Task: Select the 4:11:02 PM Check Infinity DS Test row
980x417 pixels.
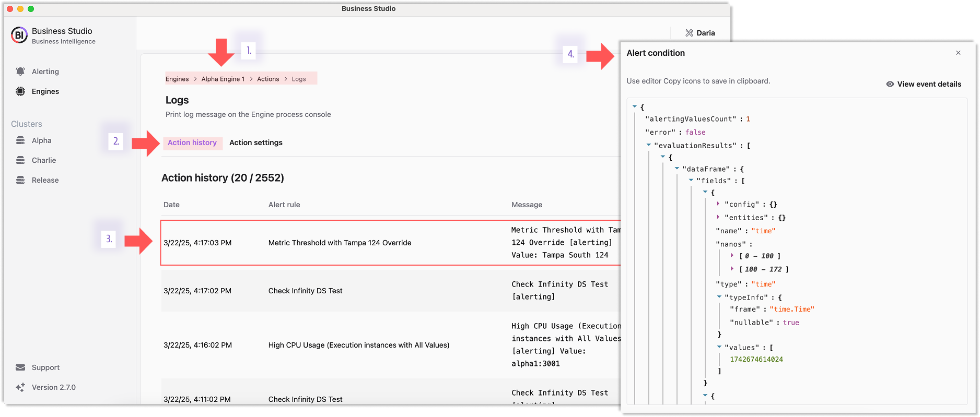Action: tap(391, 392)
